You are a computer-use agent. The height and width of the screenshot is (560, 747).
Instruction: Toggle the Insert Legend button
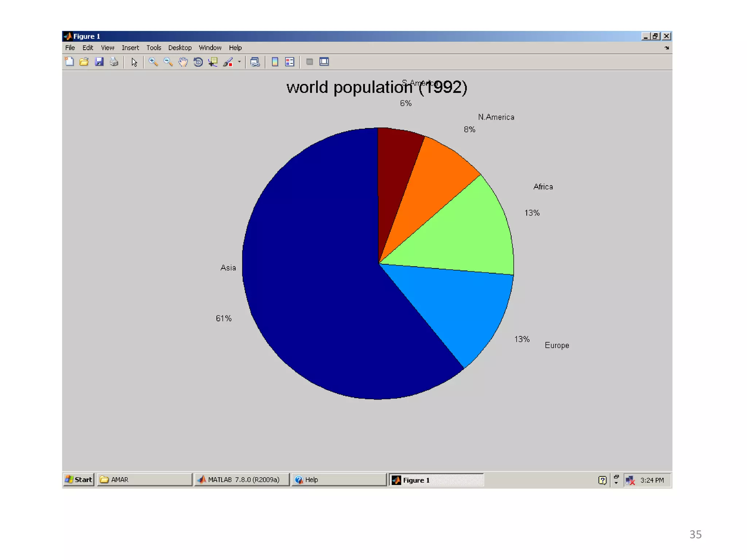coord(290,62)
